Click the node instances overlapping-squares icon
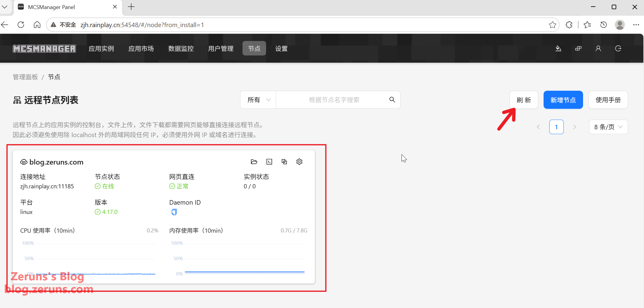Viewport: 644px width, 308px height. point(284,162)
